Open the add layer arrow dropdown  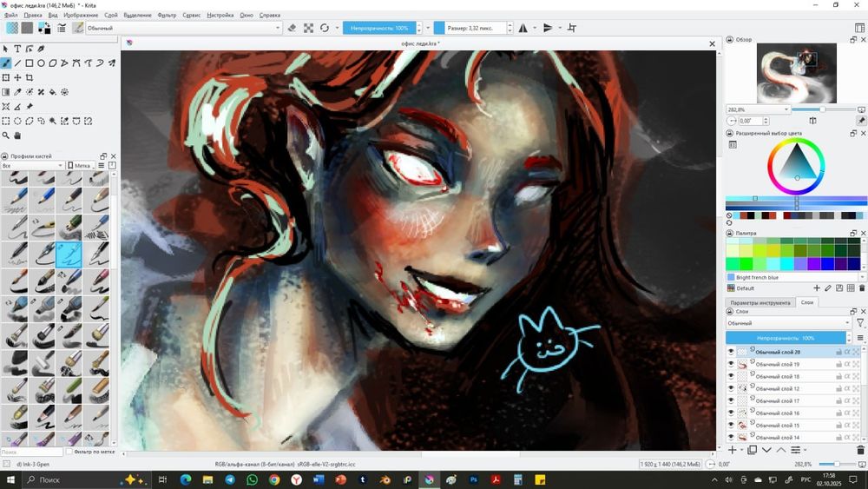tap(742, 450)
